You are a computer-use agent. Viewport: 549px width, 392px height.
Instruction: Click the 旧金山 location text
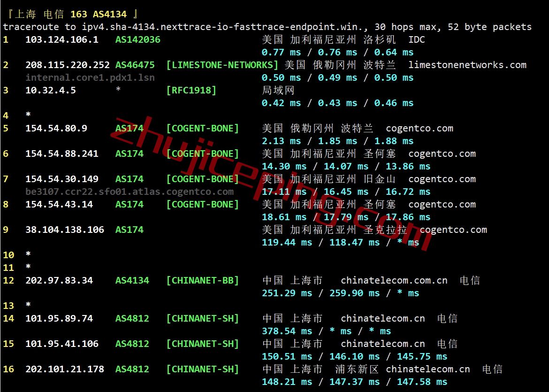coord(380,179)
